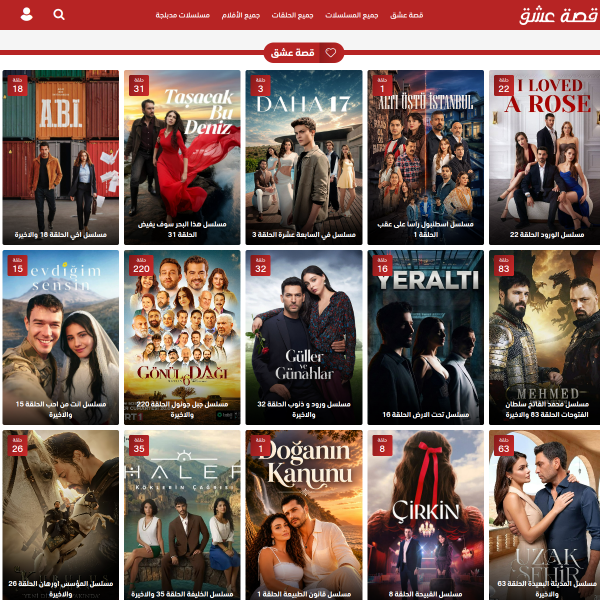Click episode 3 badge on Daha 17
600x600 pixels.
click(x=261, y=85)
